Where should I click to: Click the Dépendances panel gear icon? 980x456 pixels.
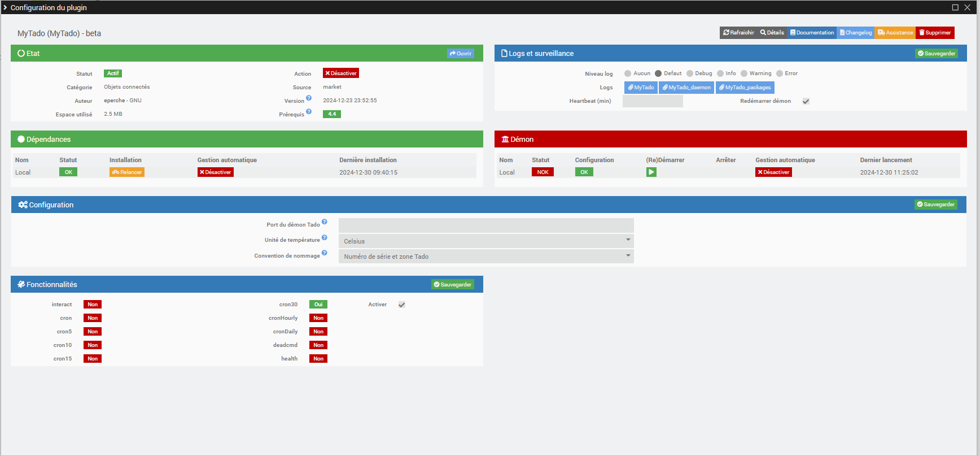coord(21,140)
